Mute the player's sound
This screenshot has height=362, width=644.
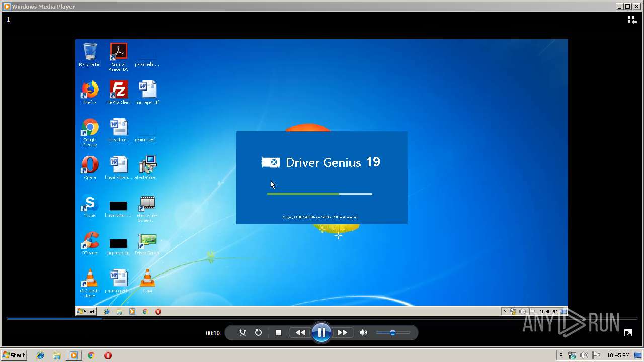coord(364,333)
